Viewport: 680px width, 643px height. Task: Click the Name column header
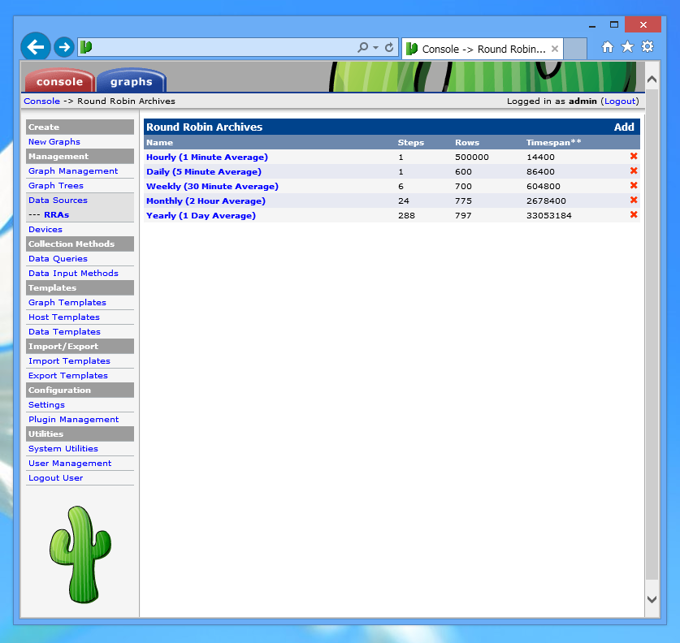[x=159, y=142]
